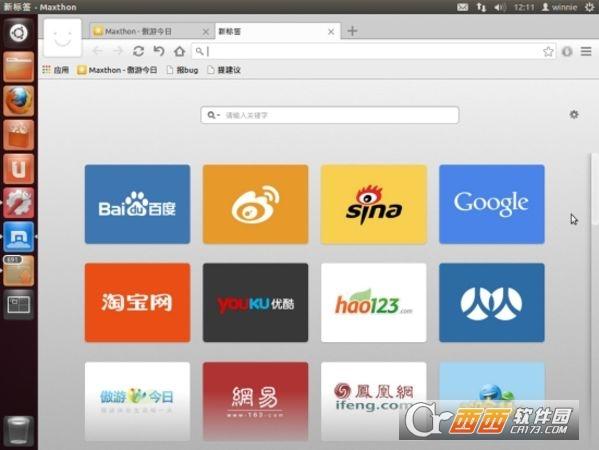The height and width of the screenshot is (450, 599).
Task: Select the Maxthon browser dock icon
Action: pyautogui.click(x=18, y=237)
